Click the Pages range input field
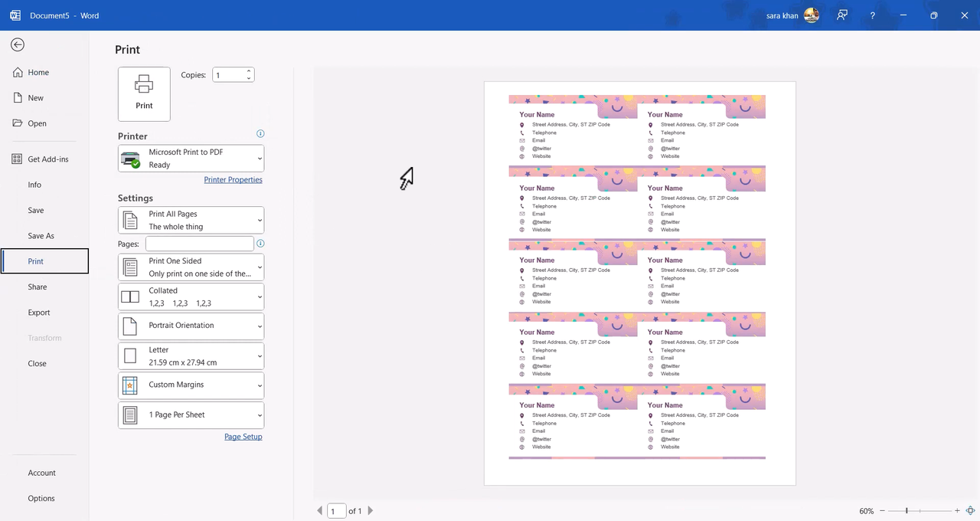980x521 pixels. point(199,244)
